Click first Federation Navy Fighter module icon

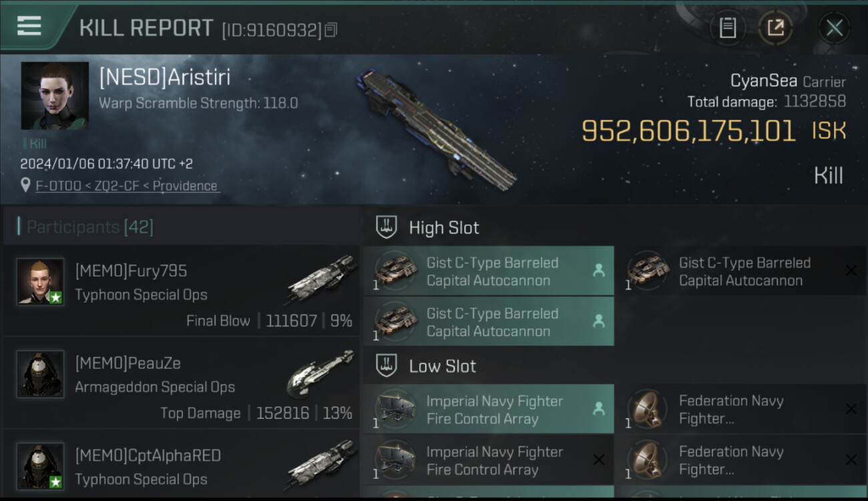pos(648,409)
